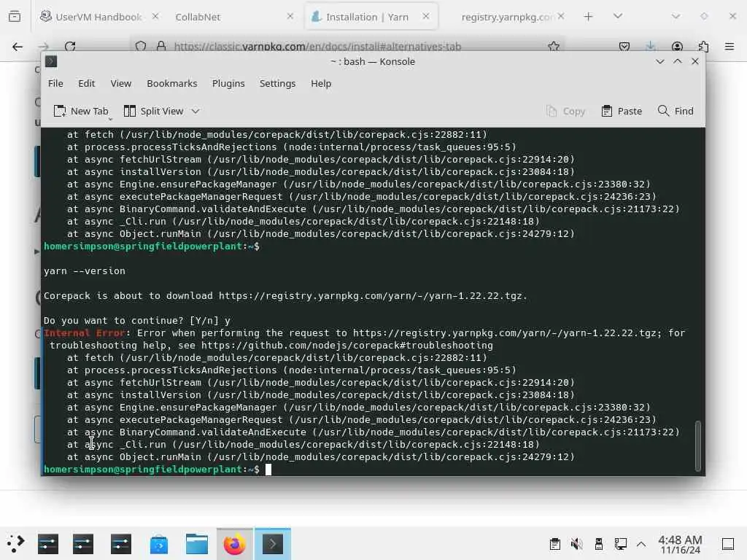Open the Firefox hamburger menu

[x=729, y=46]
